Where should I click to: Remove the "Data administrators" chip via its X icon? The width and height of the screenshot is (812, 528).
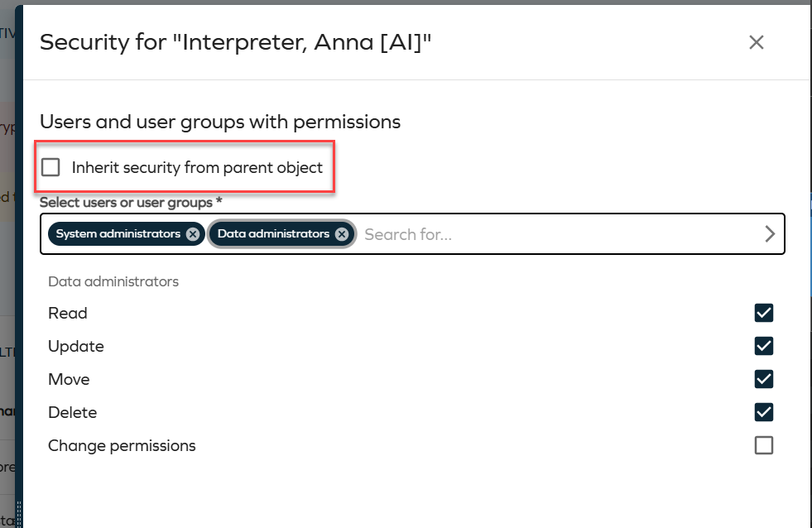[x=342, y=233]
